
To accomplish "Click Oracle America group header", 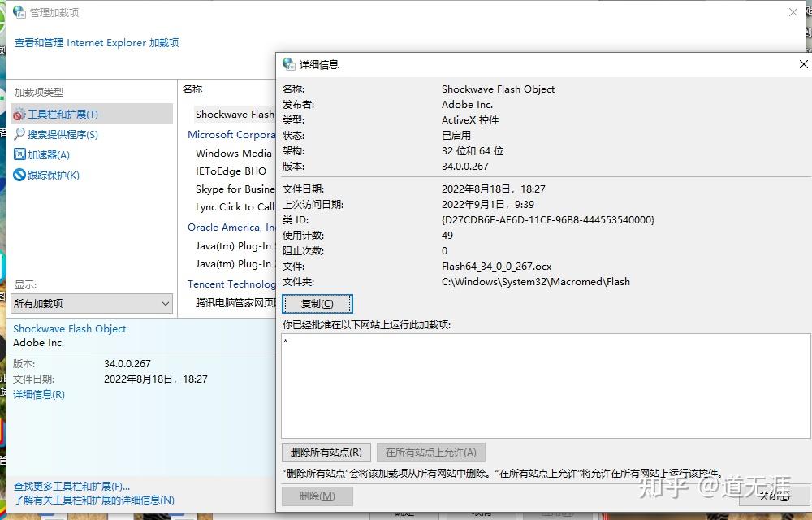I will pyautogui.click(x=231, y=227).
